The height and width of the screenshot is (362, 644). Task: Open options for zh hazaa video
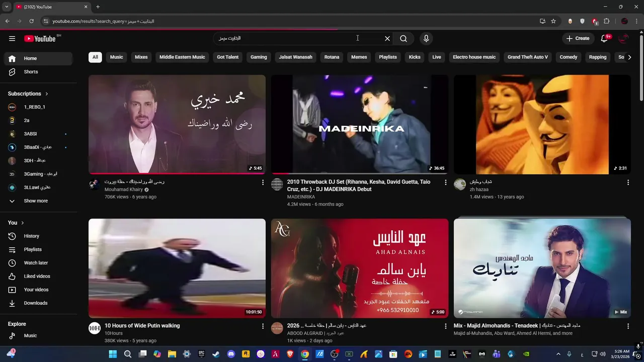(628, 183)
